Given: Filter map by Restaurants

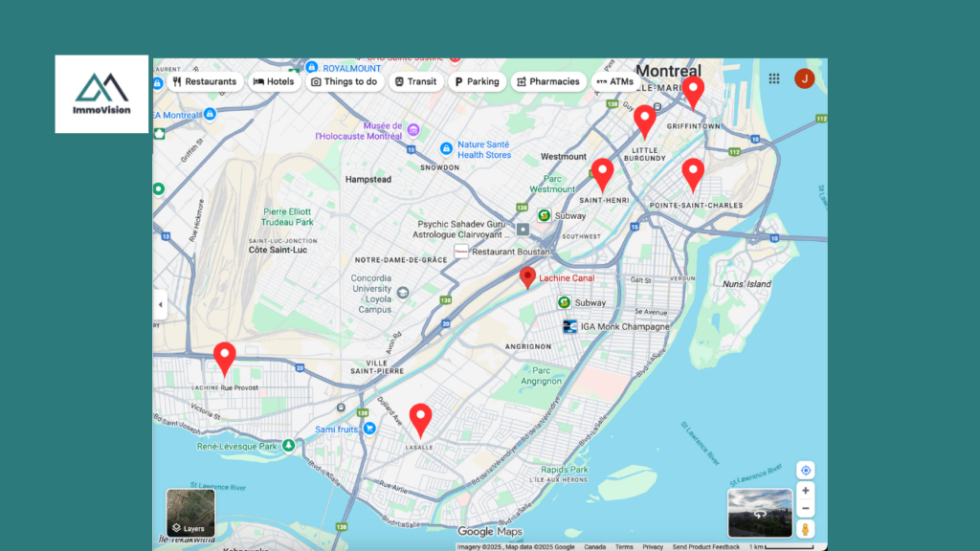Looking at the screenshot, I should tap(204, 82).
